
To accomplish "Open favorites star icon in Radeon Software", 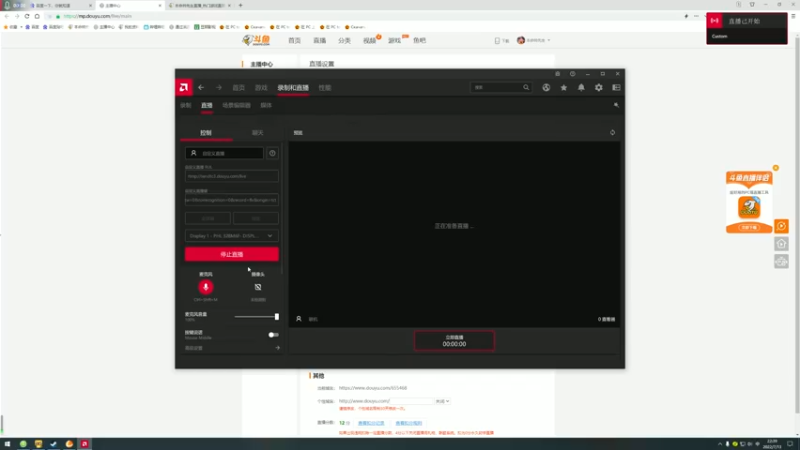I will [564, 87].
